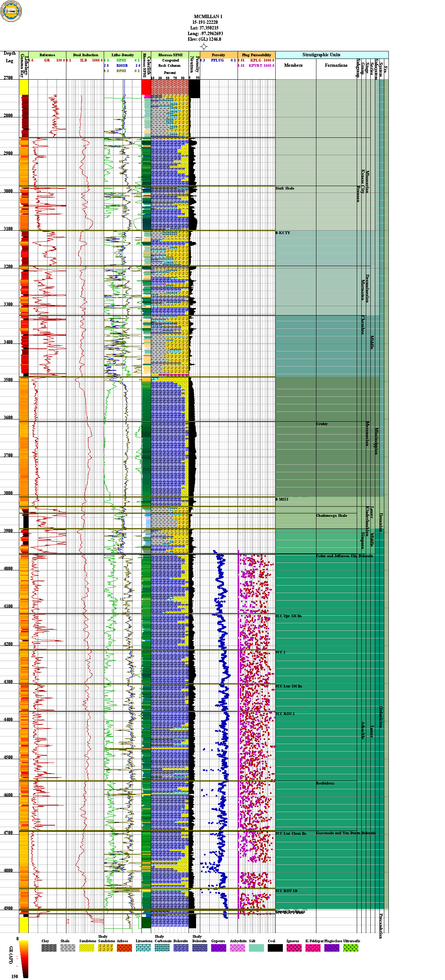The height and width of the screenshot is (980, 445).
Task: Click the Dual Induction track header
Action: pos(85,55)
